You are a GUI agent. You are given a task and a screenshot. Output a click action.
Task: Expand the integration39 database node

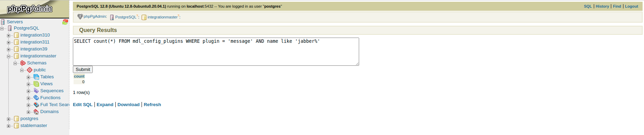(8, 49)
